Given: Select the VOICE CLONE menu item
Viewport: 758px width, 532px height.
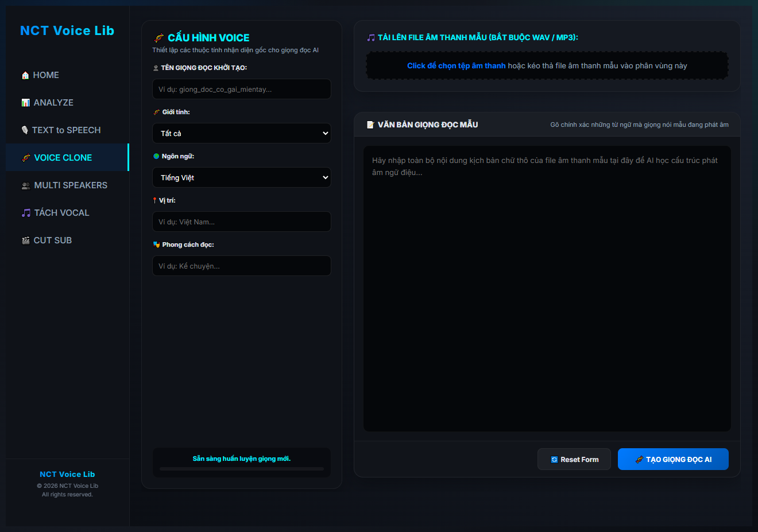Looking at the screenshot, I should [x=67, y=157].
